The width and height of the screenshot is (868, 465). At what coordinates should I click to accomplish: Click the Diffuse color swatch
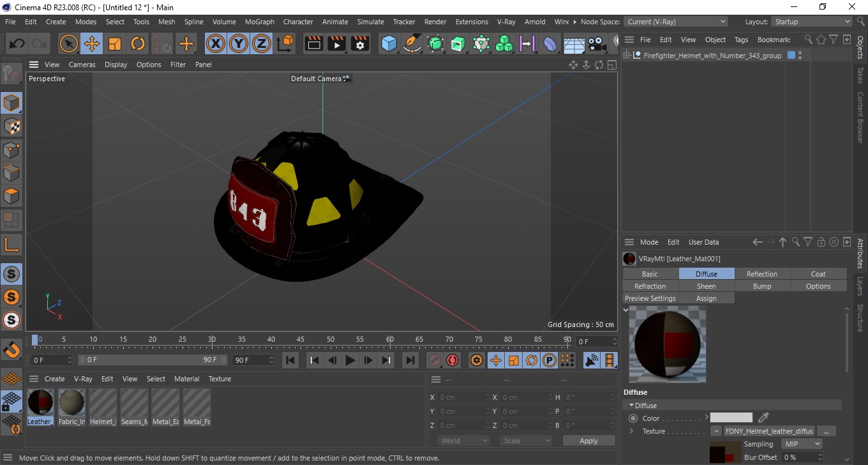click(x=731, y=418)
